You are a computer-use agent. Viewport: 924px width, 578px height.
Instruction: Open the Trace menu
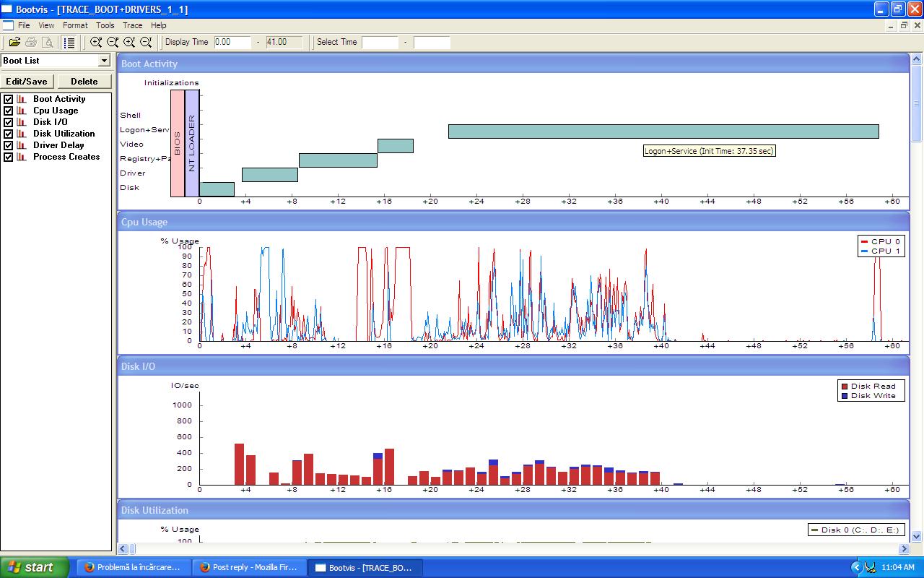[x=132, y=25]
